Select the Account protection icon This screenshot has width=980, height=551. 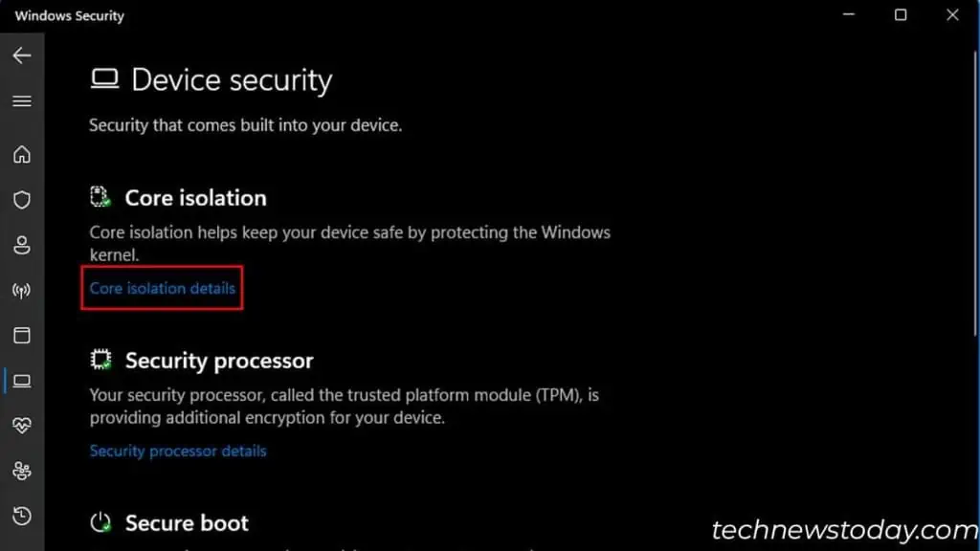coord(22,245)
